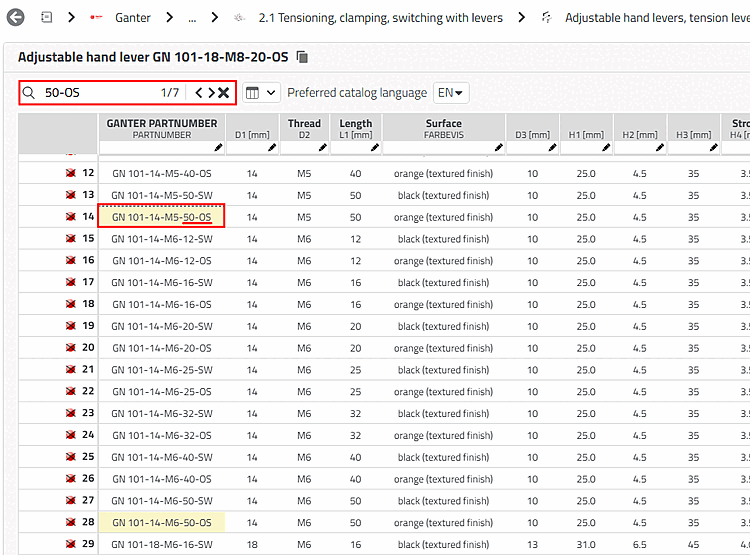Select part GN 101-14-M6-20-SW
The width and height of the screenshot is (750, 555).
(162, 326)
